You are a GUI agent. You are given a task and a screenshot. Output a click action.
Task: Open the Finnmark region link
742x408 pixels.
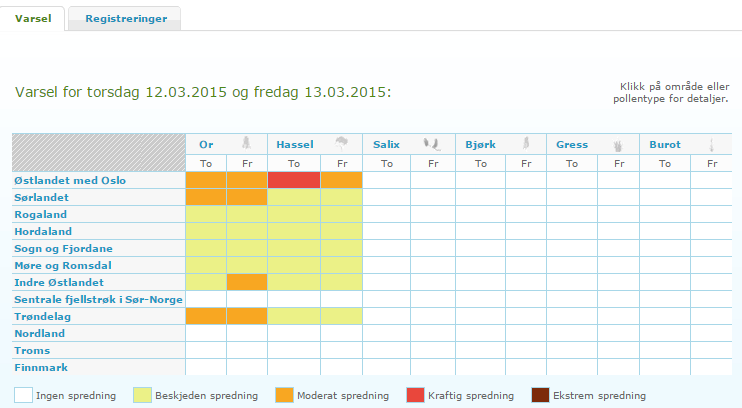41,367
